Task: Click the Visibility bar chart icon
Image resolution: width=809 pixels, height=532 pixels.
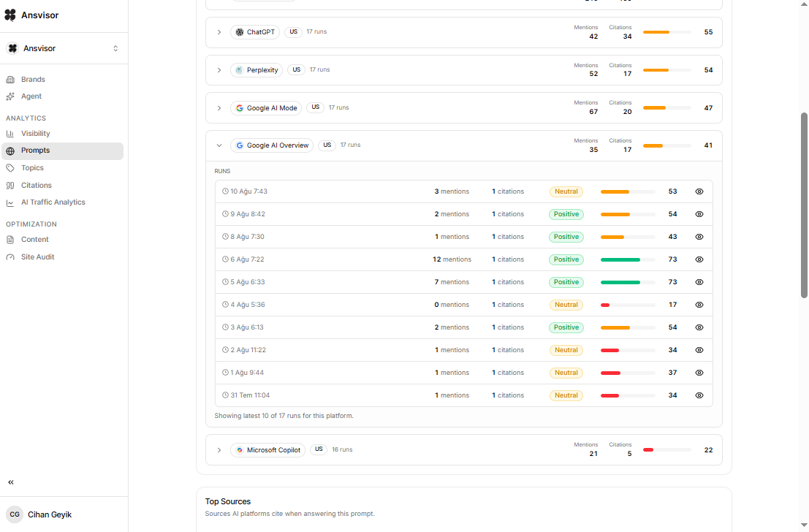Action: (10, 134)
